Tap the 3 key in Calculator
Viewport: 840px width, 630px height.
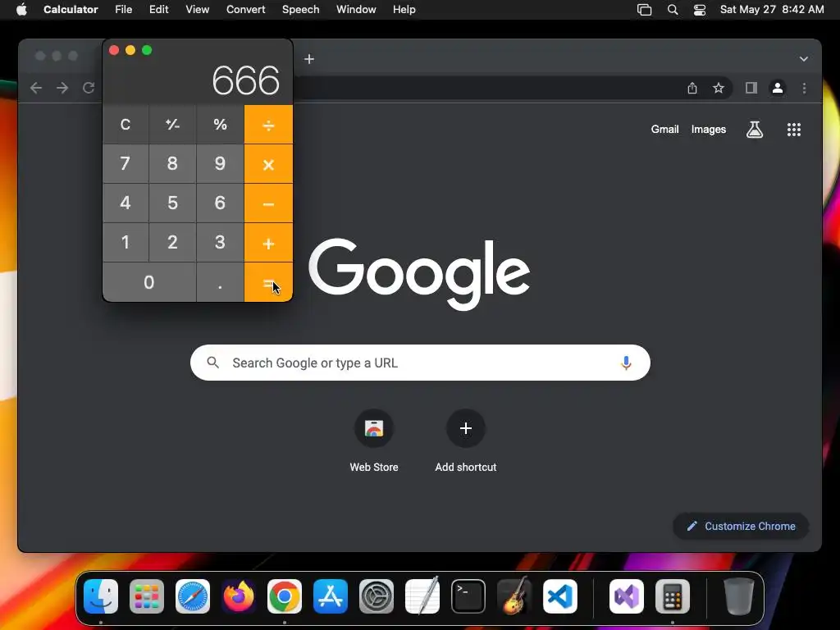pos(220,243)
